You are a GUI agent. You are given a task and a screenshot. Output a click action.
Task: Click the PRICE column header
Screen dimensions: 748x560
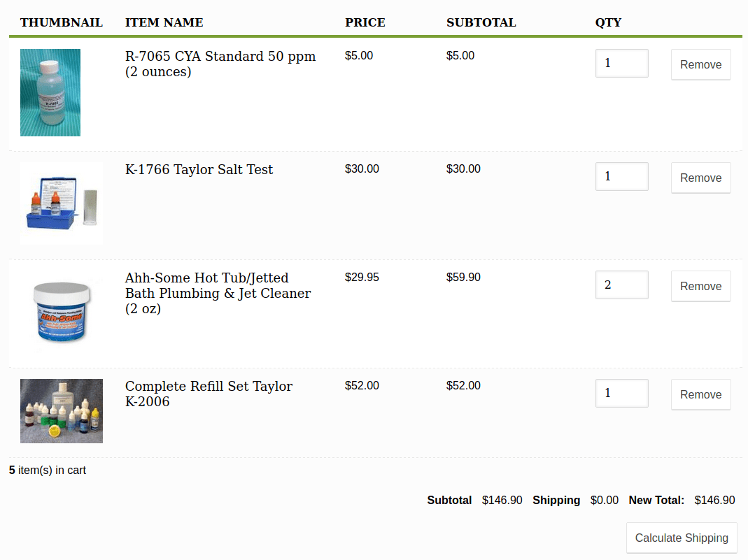pyautogui.click(x=365, y=22)
